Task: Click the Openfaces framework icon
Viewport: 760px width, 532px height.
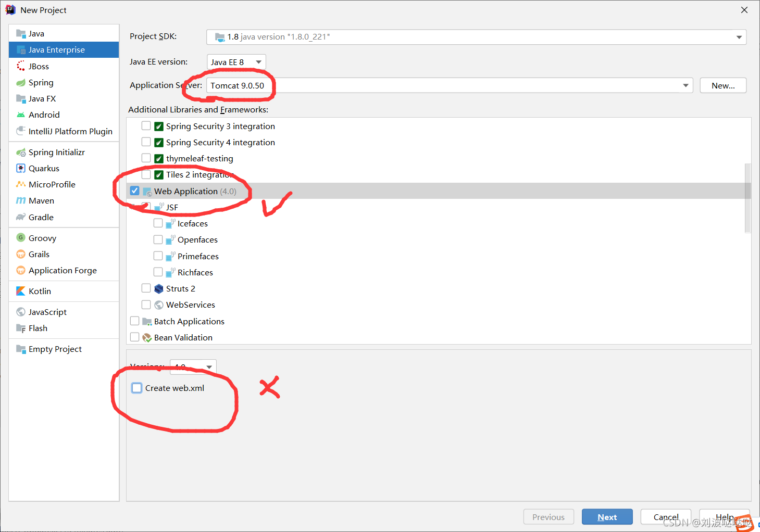Action: click(x=170, y=240)
